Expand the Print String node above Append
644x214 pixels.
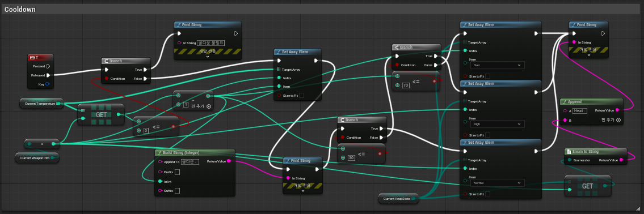pos(588,55)
